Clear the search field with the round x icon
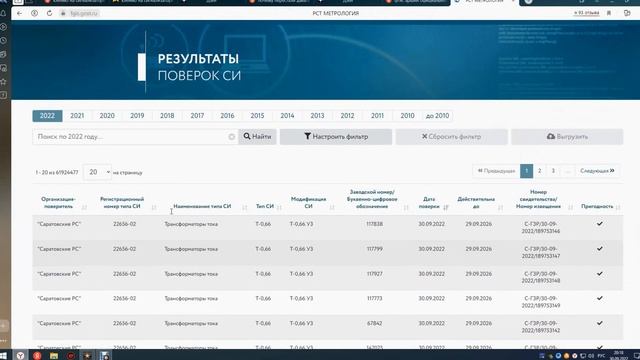The width and height of the screenshot is (640, 360). coord(231,137)
